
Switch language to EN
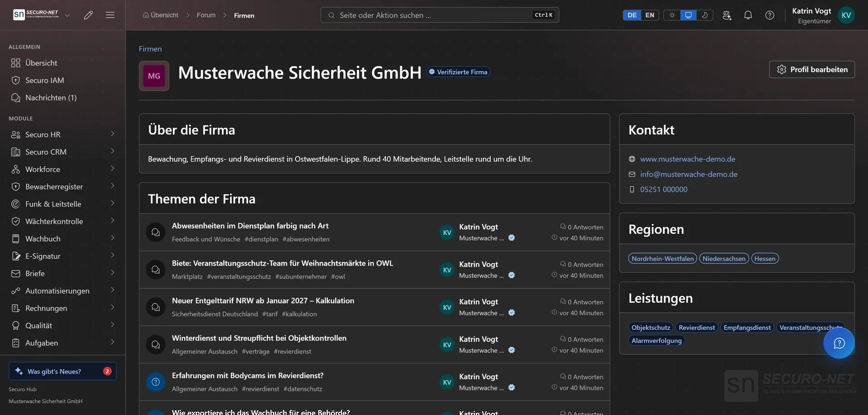point(650,15)
